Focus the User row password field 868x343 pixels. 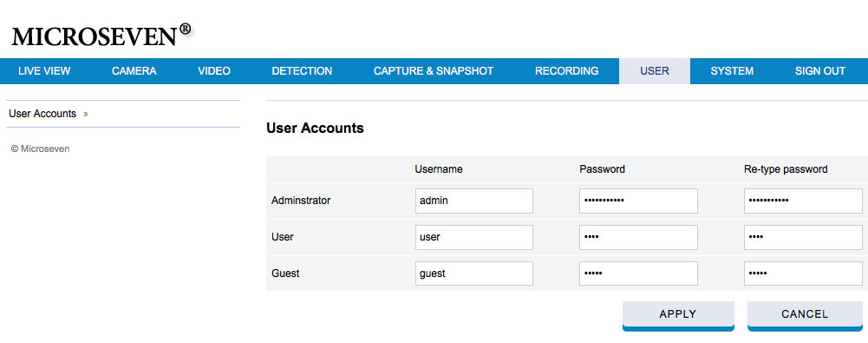(x=638, y=237)
